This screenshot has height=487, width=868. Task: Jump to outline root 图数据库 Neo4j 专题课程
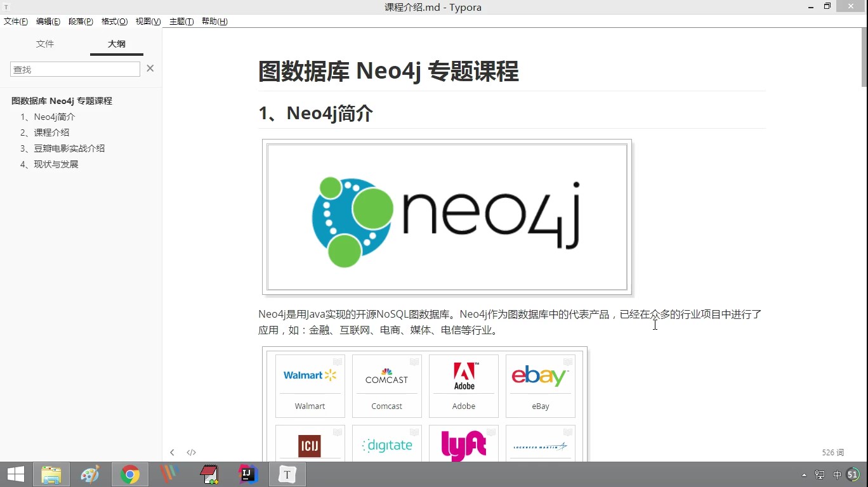pos(62,101)
